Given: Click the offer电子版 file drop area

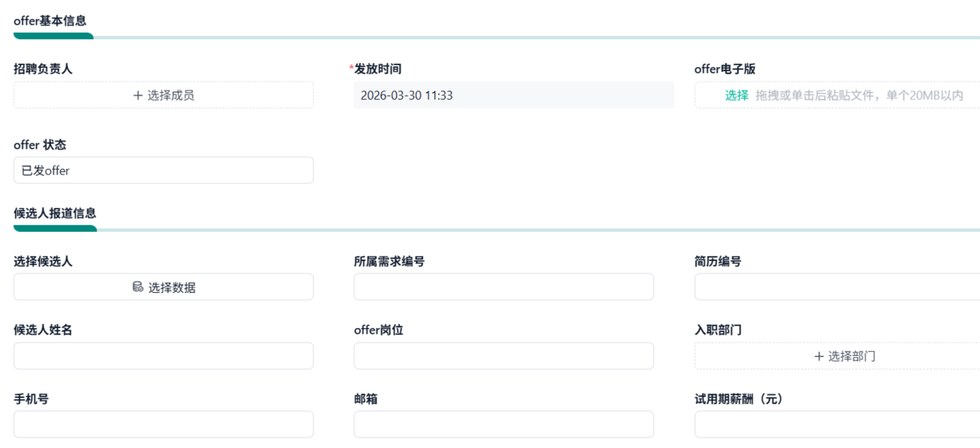Looking at the screenshot, I should coord(859,95).
